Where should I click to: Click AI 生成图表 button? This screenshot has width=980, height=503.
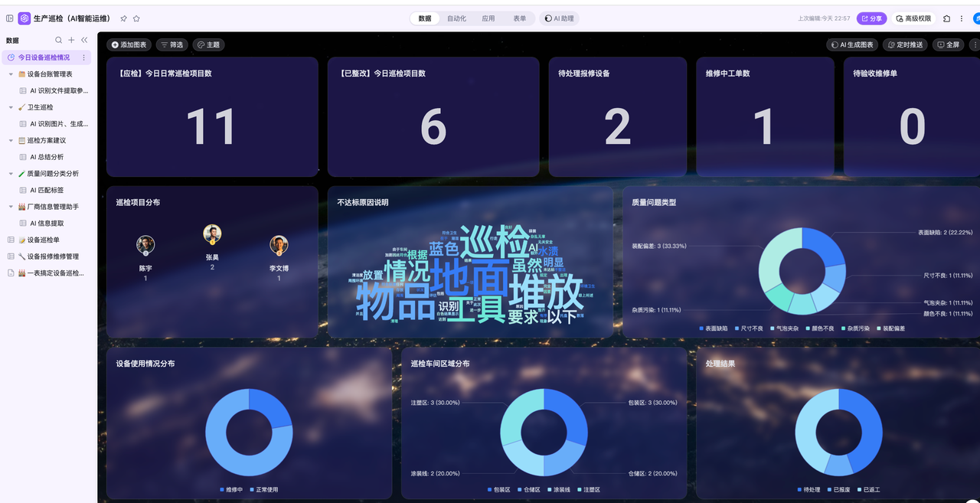point(852,44)
